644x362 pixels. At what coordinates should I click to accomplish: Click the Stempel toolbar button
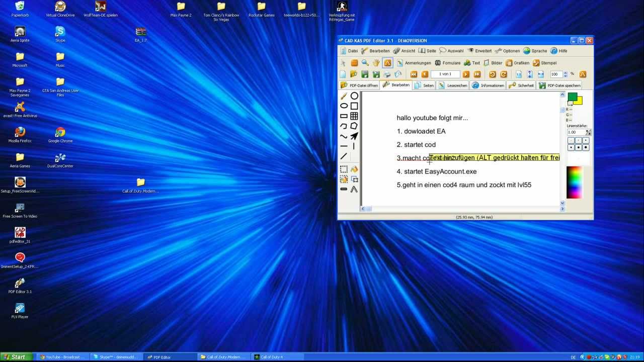544,63
